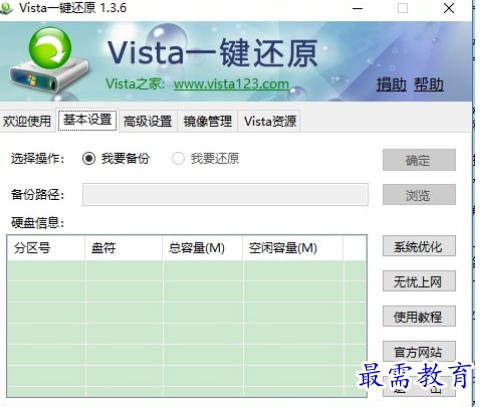Focus the 备份路径 path field

point(225,194)
